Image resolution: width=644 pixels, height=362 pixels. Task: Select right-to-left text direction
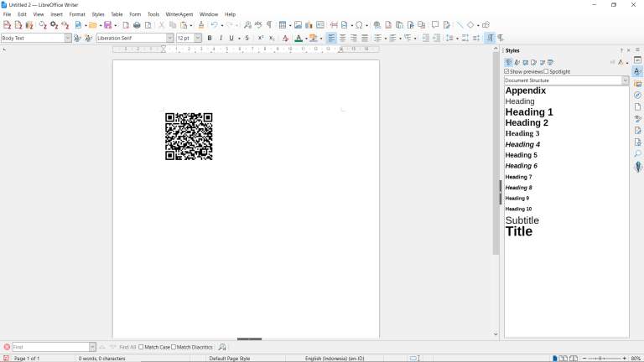pyautogui.click(x=501, y=38)
